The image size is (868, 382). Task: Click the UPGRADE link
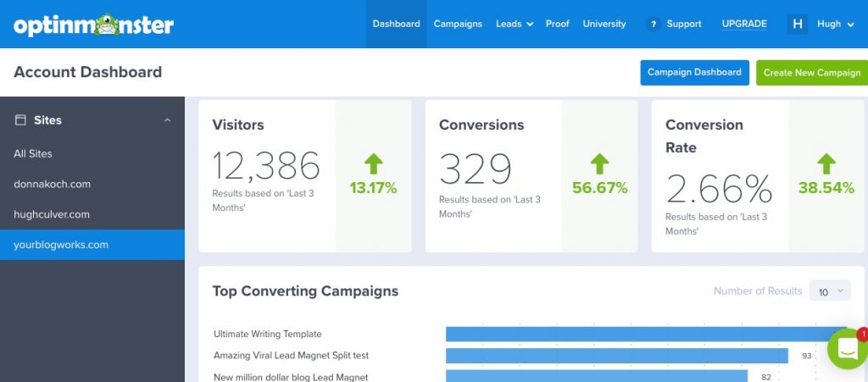[x=744, y=24]
